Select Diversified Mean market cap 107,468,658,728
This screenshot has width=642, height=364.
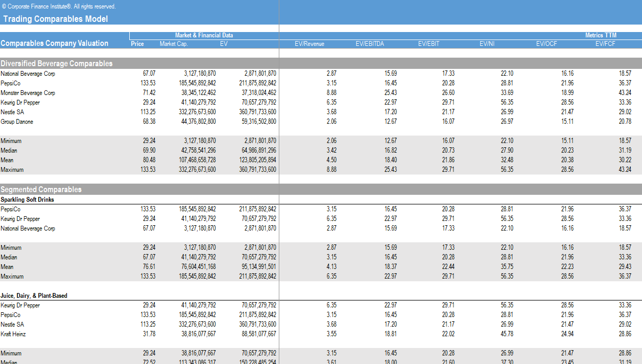197,160
